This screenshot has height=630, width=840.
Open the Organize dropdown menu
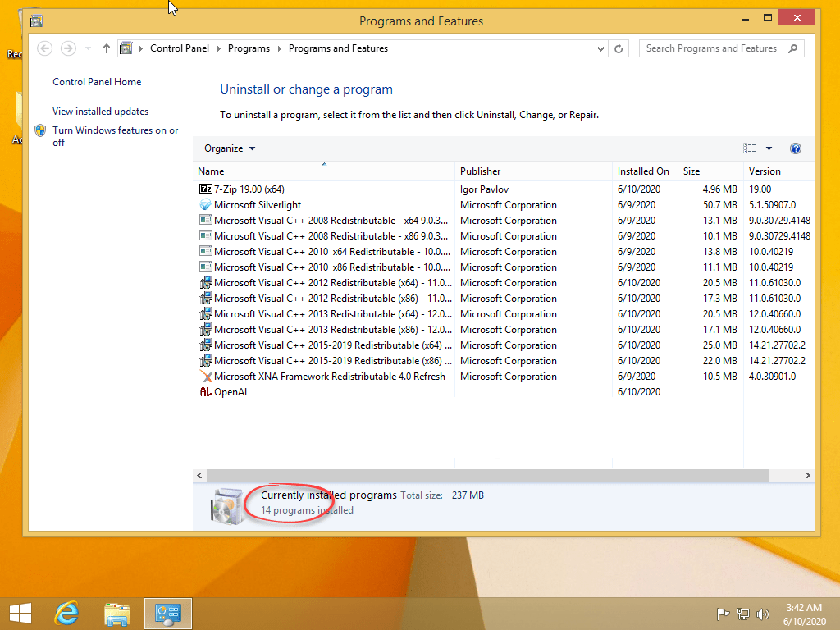pyautogui.click(x=230, y=148)
